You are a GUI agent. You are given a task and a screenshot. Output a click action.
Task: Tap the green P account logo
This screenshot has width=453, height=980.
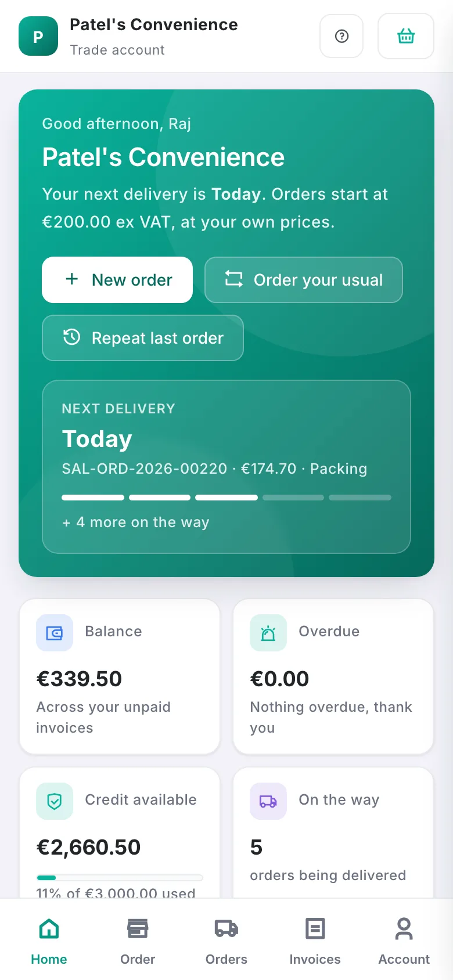click(x=38, y=36)
